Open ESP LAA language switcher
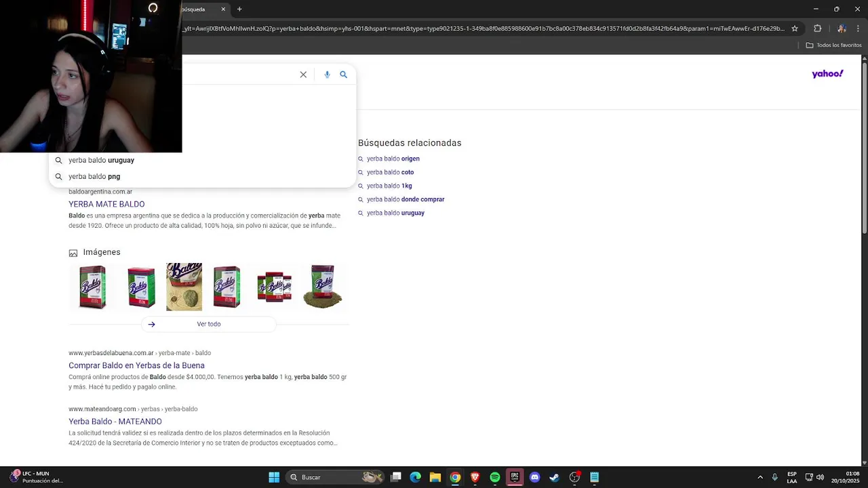The height and width of the screenshot is (488, 868). click(792, 477)
